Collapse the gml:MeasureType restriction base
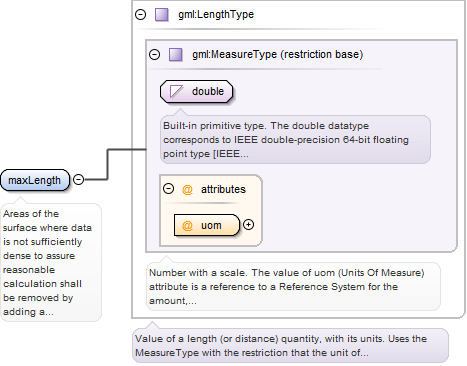This screenshot has height=366, width=467. 154,54
